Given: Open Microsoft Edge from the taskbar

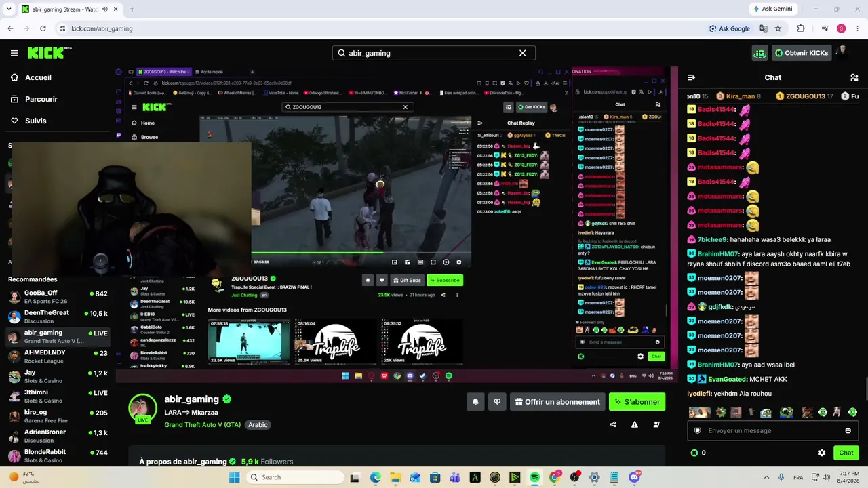Looking at the screenshot, I should [x=376, y=477].
